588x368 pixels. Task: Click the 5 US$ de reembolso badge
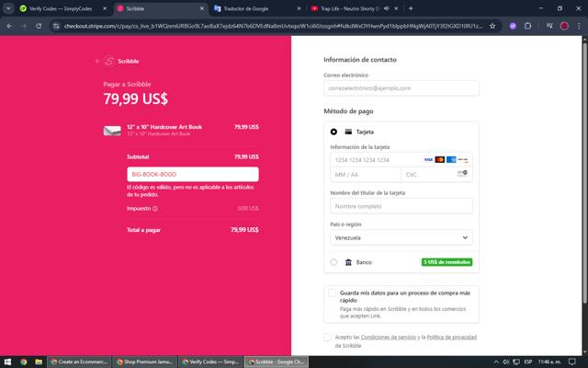coord(447,262)
